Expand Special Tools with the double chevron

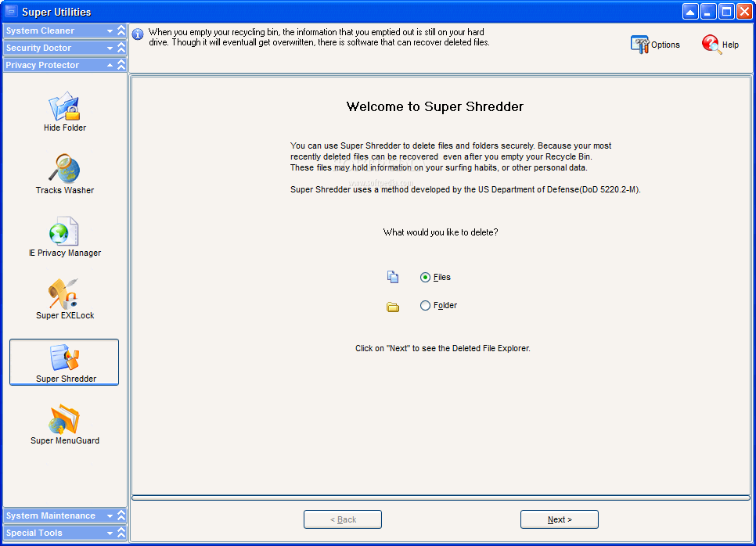click(x=121, y=533)
